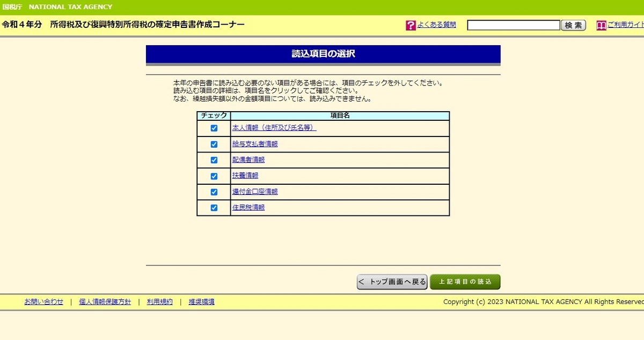This screenshot has width=644, height=340.
Task: Click the チェック column header
Action: (x=214, y=115)
